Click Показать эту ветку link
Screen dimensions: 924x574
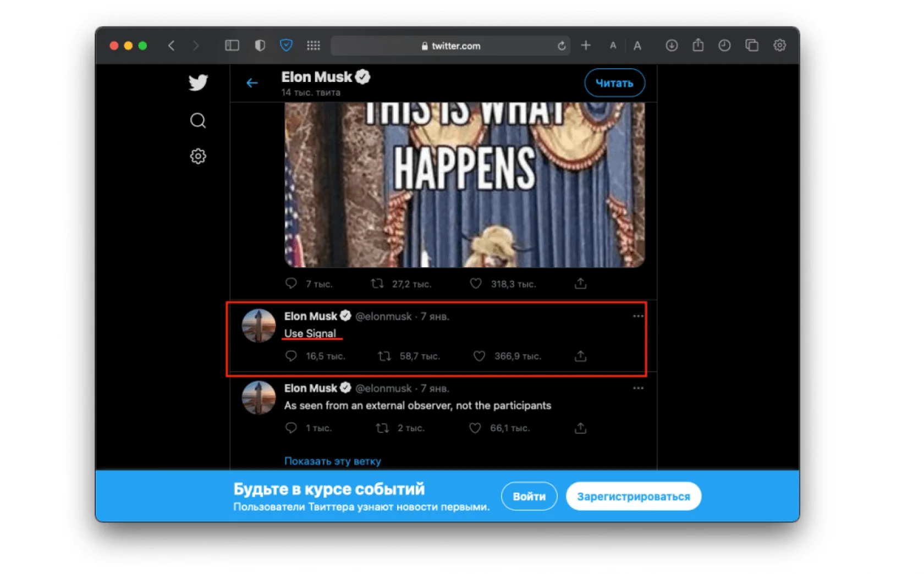click(332, 461)
